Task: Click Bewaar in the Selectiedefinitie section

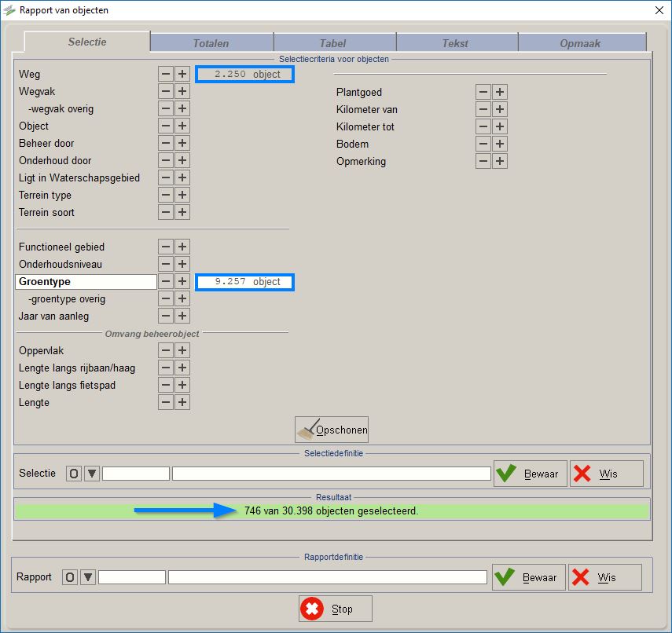Action: (530, 474)
